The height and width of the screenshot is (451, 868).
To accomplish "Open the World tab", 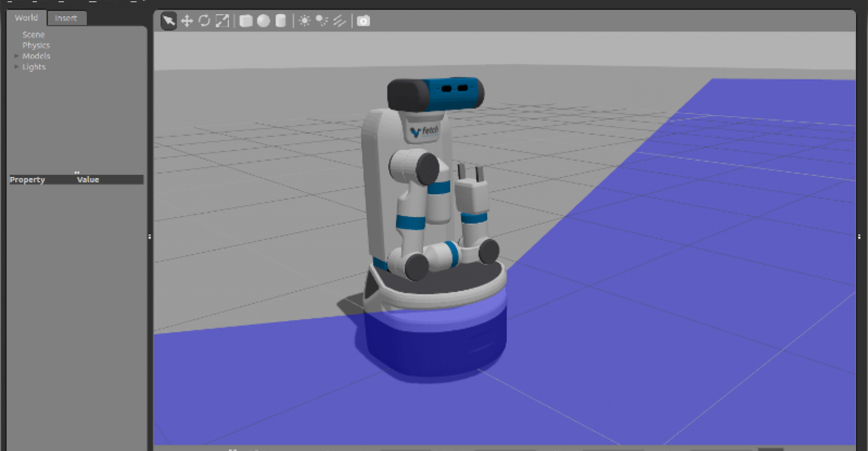I will [27, 18].
